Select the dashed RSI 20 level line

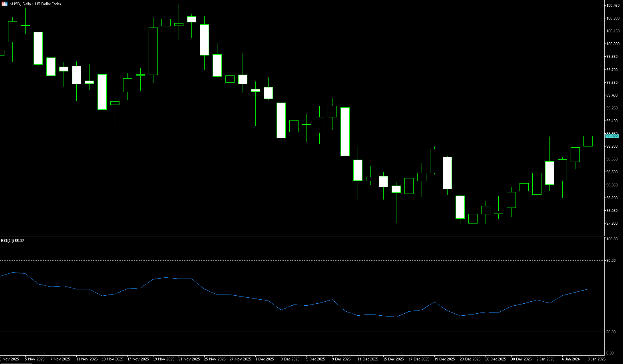click(x=280, y=332)
